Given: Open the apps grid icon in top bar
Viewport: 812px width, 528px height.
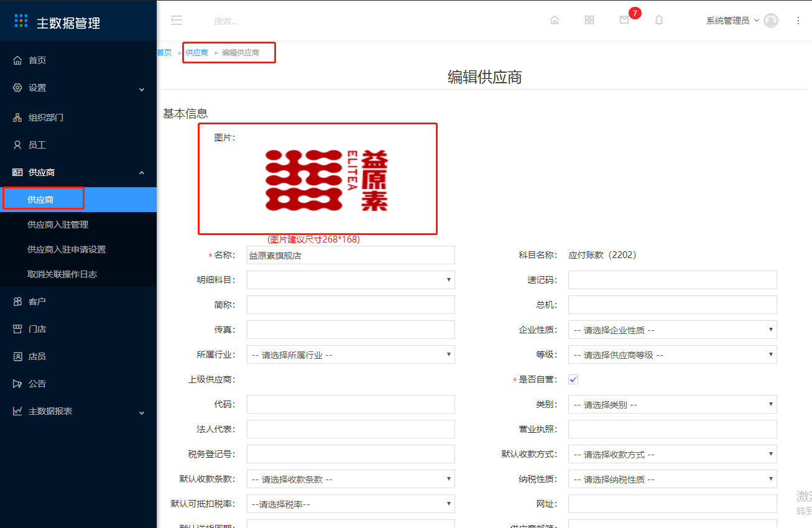Looking at the screenshot, I should click(x=589, y=20).
